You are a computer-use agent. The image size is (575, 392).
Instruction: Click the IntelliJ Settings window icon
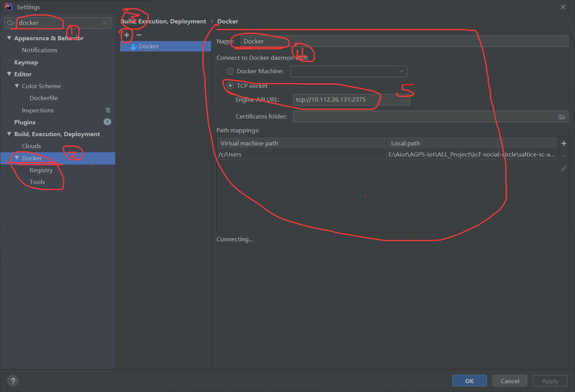pyautogui.click(x=8, y=7)
